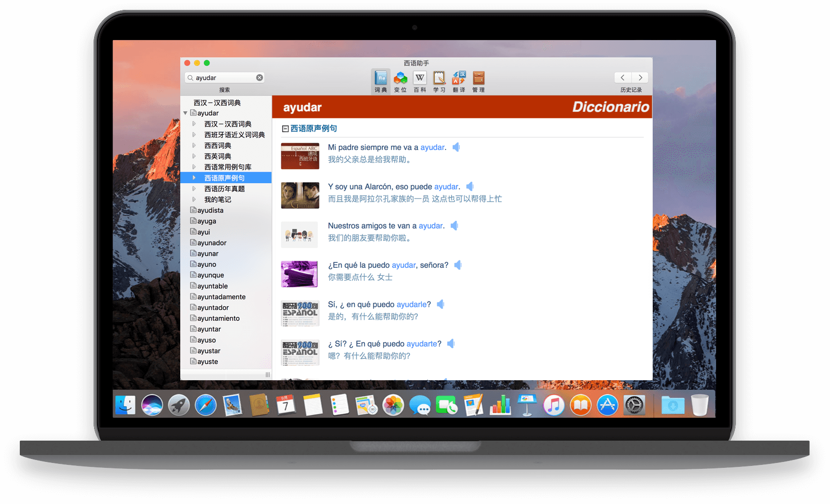Click the sidebar resize handle at bottom
Image resolution: width=830 pixels, height=504 pixels.
pos(267,375)
